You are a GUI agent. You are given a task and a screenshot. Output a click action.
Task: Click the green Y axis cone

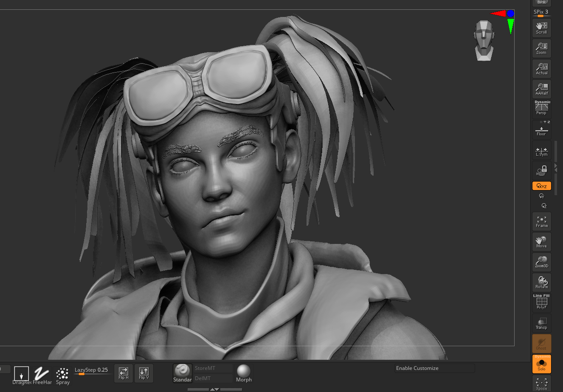click(x=511, y=26)
